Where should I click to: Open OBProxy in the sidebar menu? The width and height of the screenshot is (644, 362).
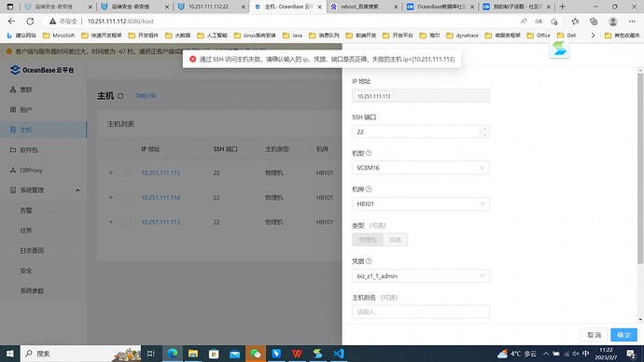tap(31, 170)
